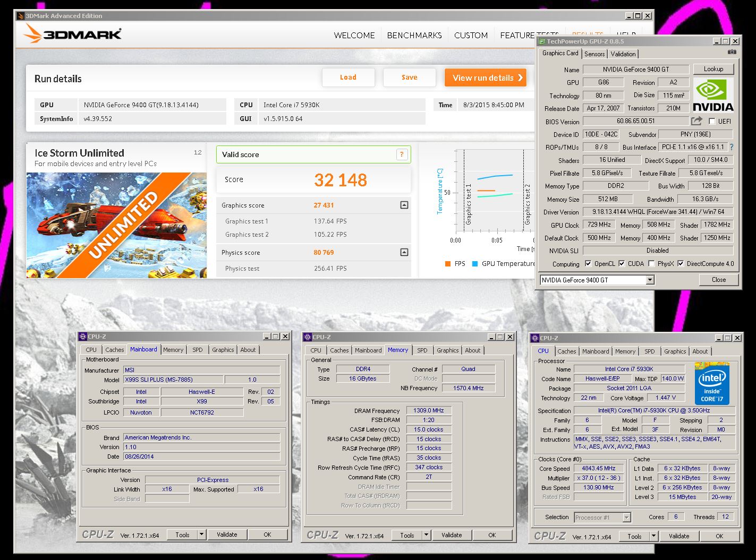
Task: Click the GPU Name field in GPU-Z
Action: click(x=635, y=70)
